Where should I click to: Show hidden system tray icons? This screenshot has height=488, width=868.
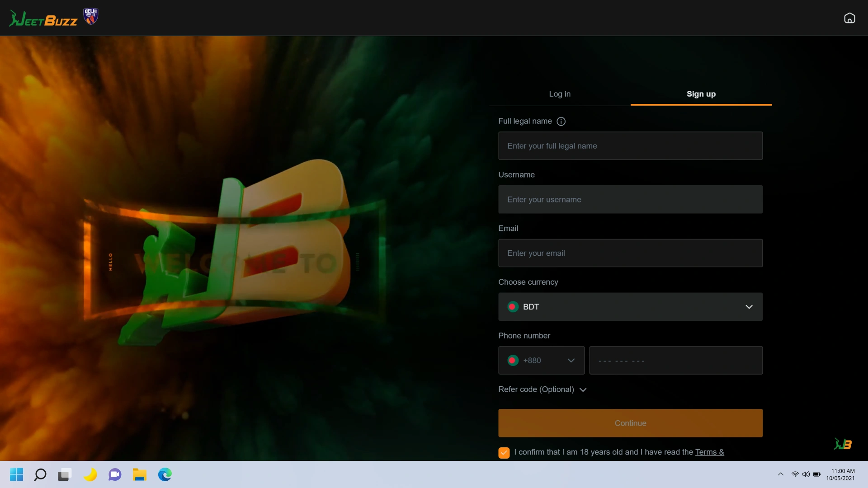pyautogui.click(x=781, y=474)
